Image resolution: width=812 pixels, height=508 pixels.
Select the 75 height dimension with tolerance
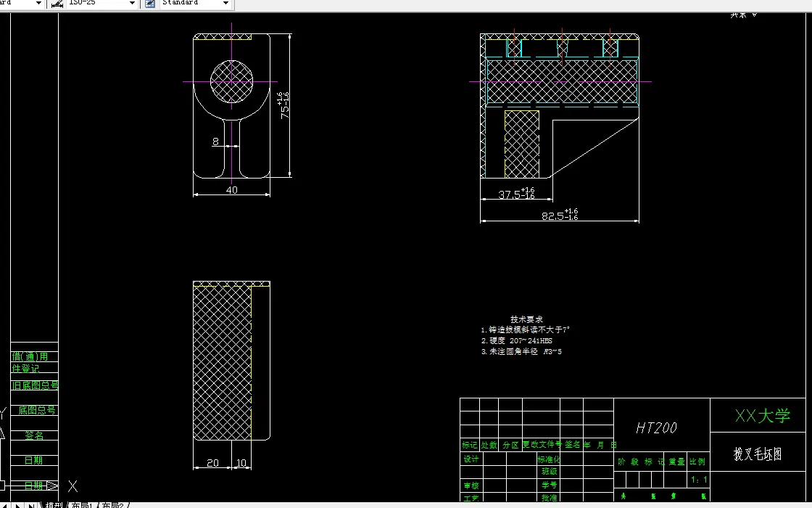click(x=284, y=105)
